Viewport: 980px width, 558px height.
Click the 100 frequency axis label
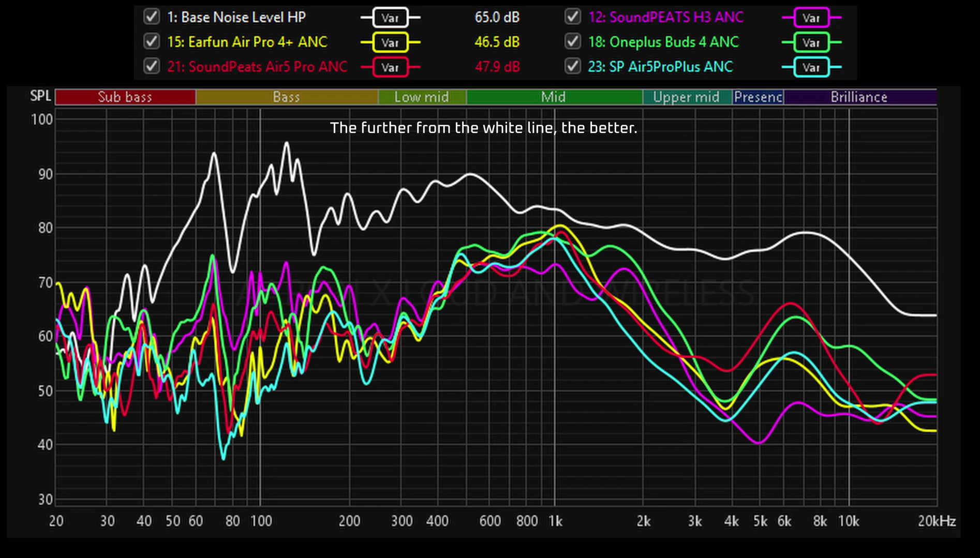click(x=261, y=521)
